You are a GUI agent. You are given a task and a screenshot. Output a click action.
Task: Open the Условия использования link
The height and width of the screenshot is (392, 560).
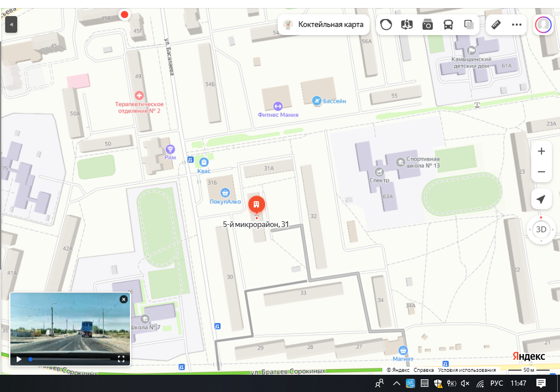click(467, 370)
